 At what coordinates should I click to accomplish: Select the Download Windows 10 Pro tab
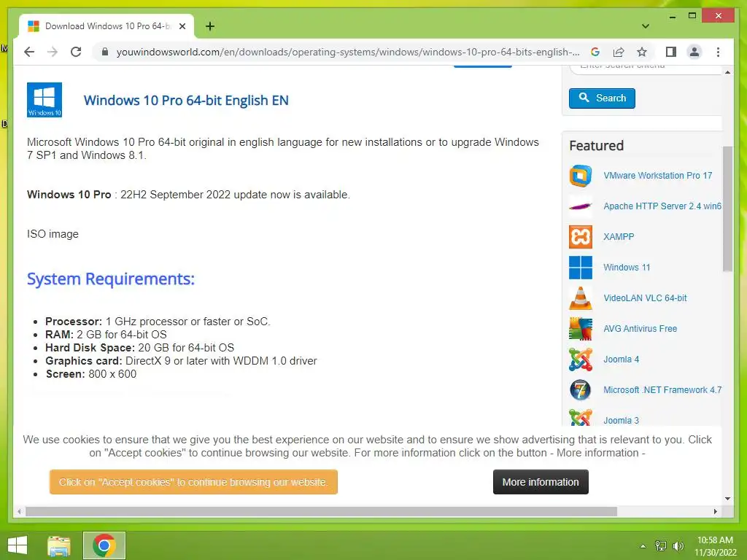[x=107, y=26]
